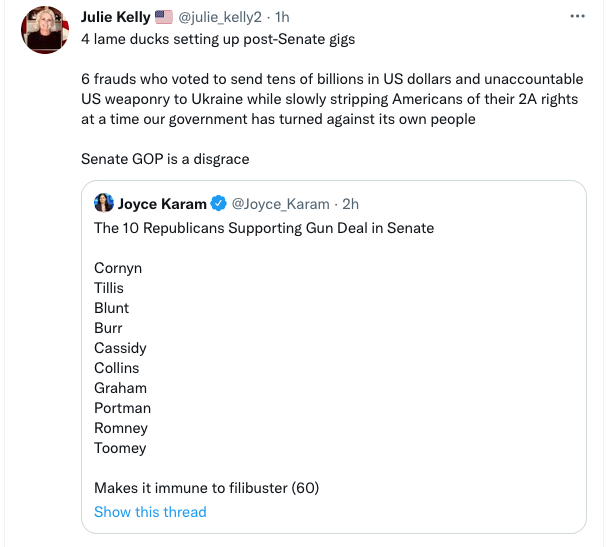Click the Julie Kelly display name
Screen dimensions: 611x547
pyautogui.click(x=116, y=17)
